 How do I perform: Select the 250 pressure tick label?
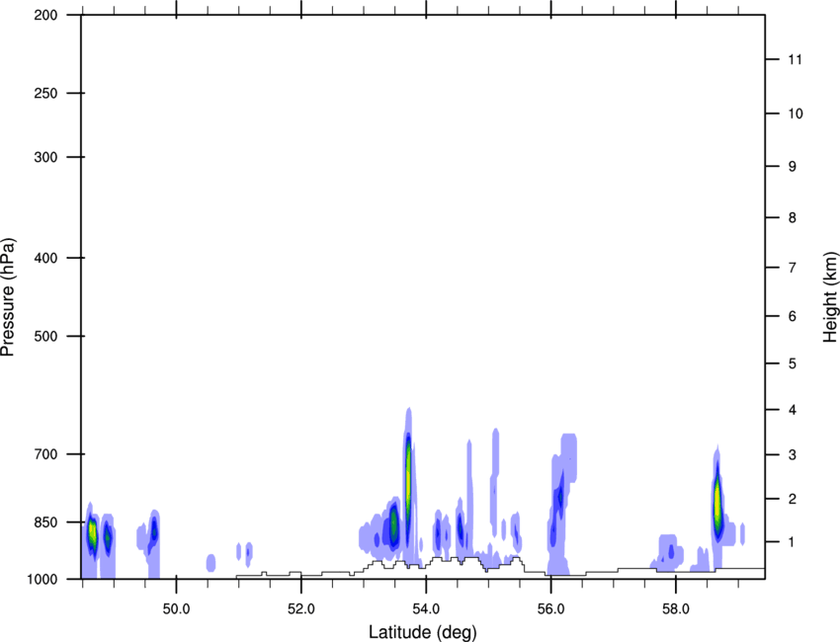pyautogui.click(x=46, y=93)
